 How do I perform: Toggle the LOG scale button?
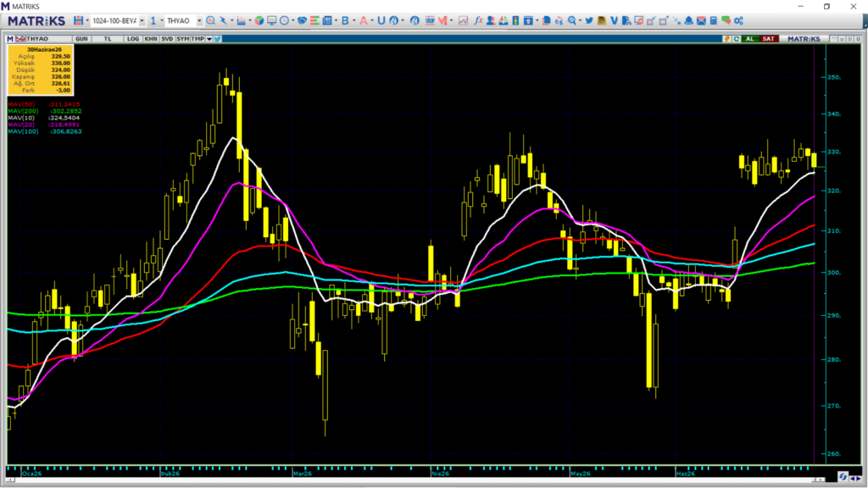(x=133, y=39)
